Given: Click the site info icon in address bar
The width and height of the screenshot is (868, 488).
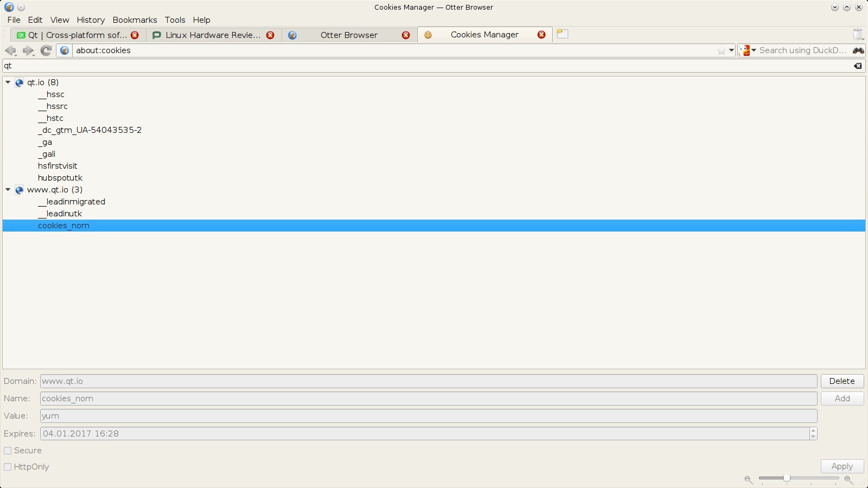Looking at the screenshot, I should (x=65, y=50).
